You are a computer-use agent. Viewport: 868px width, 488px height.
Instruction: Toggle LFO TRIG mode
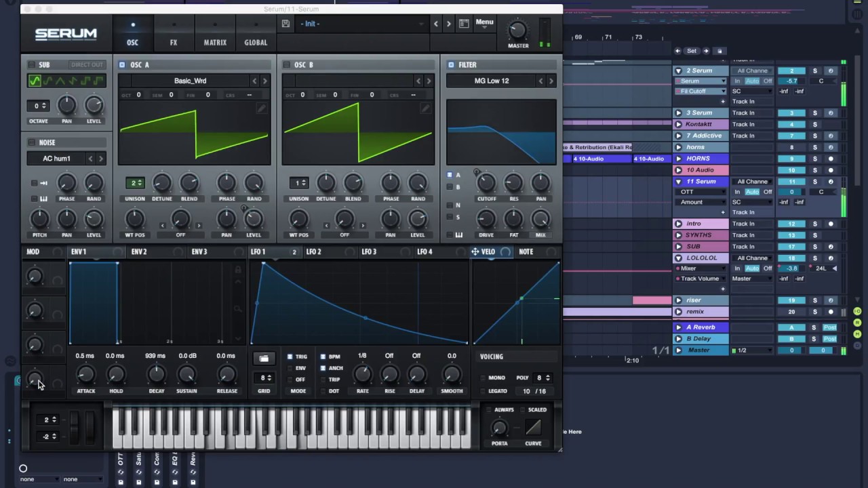click(290, 357)
